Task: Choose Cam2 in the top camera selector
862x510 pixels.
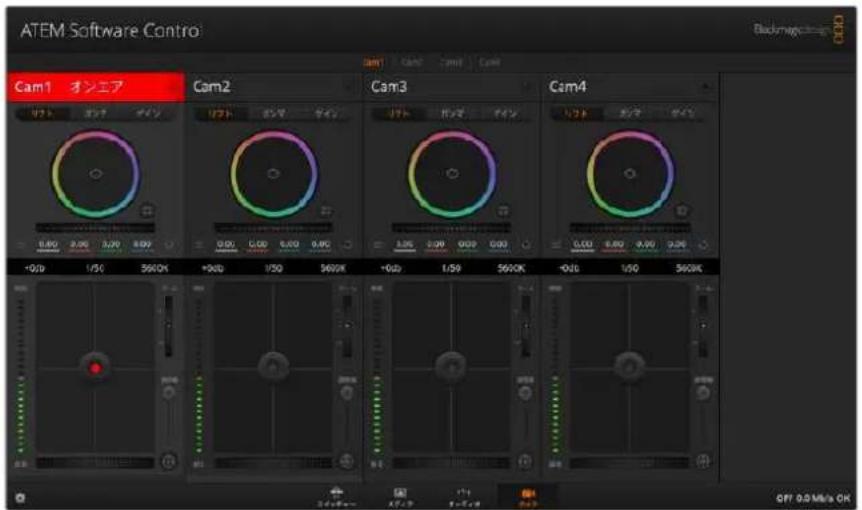Action: [x=411, y=63]
